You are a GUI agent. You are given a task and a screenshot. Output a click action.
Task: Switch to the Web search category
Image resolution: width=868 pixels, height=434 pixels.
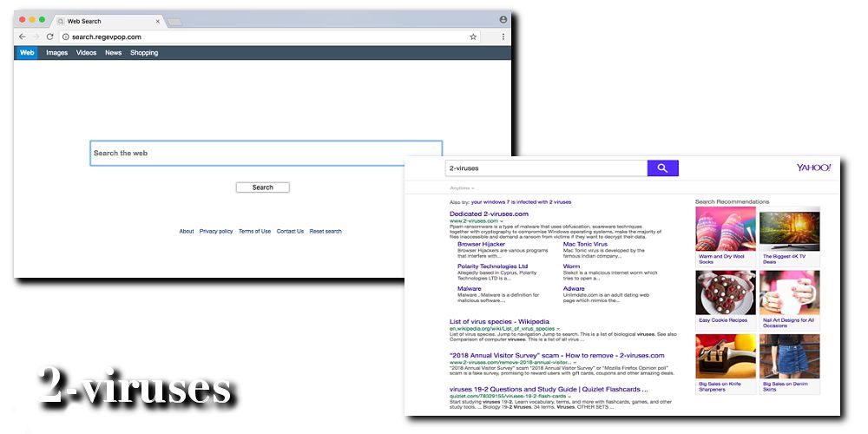click(27, 53)
